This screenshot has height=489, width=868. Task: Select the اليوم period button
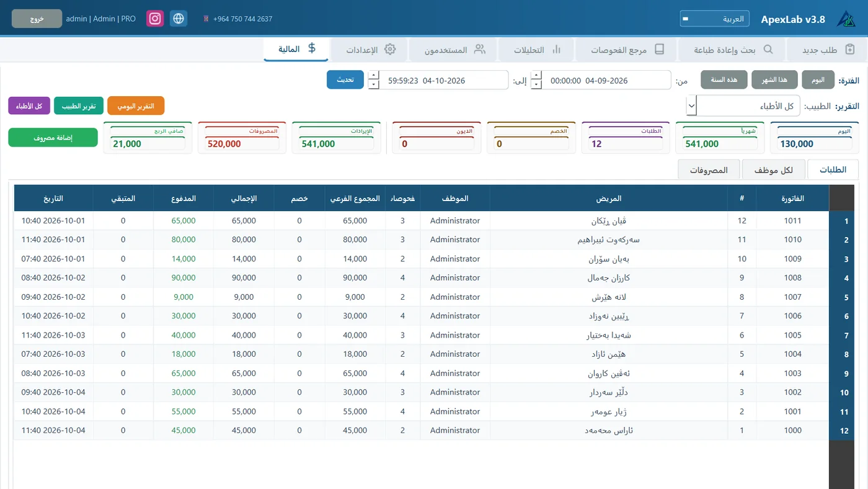818,80
